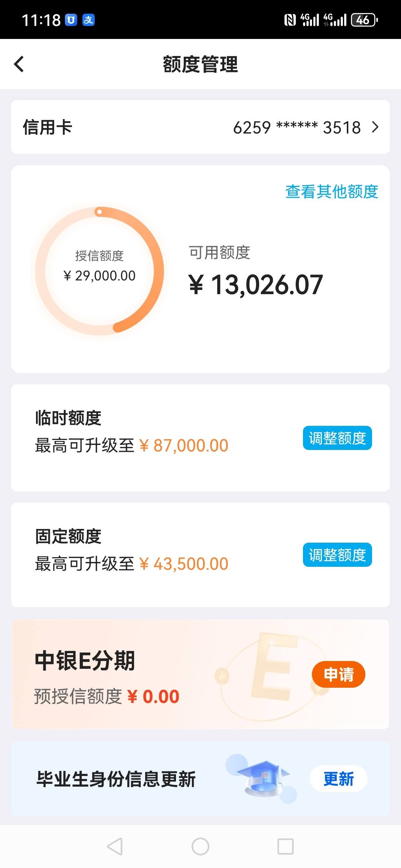Open 查看其他额度 link

pos(332,192)
